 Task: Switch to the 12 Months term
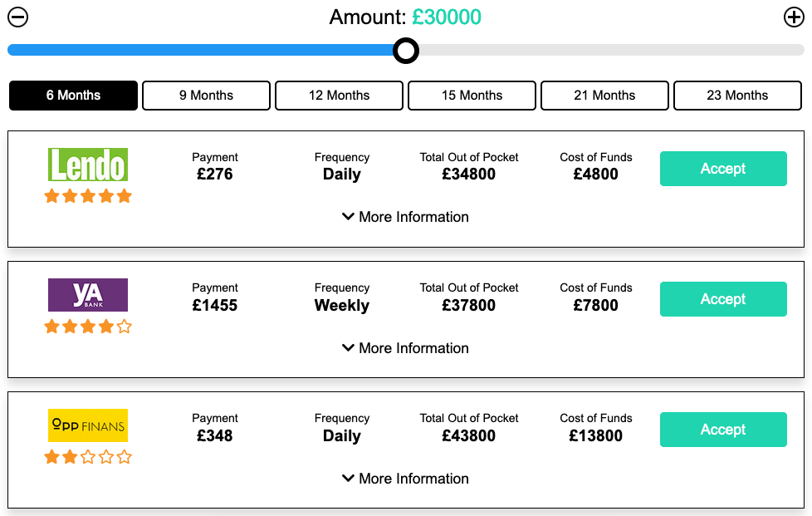(x=339, y=96)
